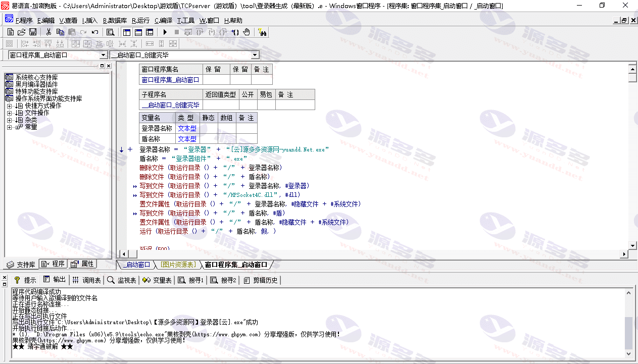
Task: Switch to the [图片资源表] editor tab
Action: click(178, 265)
